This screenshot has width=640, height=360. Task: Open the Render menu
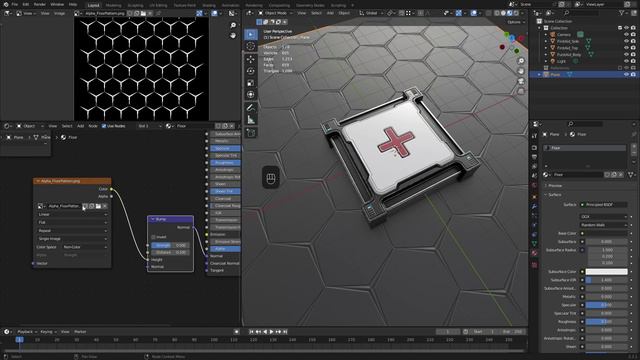coord(40,4)
